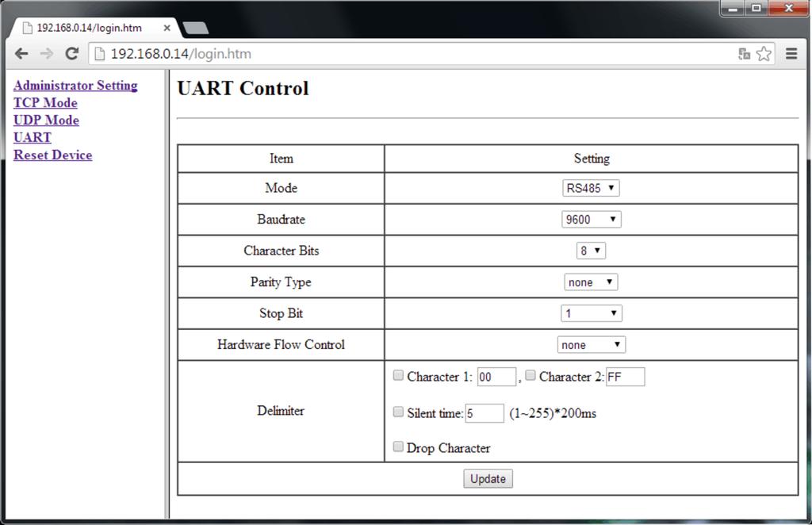Open the UDP Mode link

click(46, 120)
